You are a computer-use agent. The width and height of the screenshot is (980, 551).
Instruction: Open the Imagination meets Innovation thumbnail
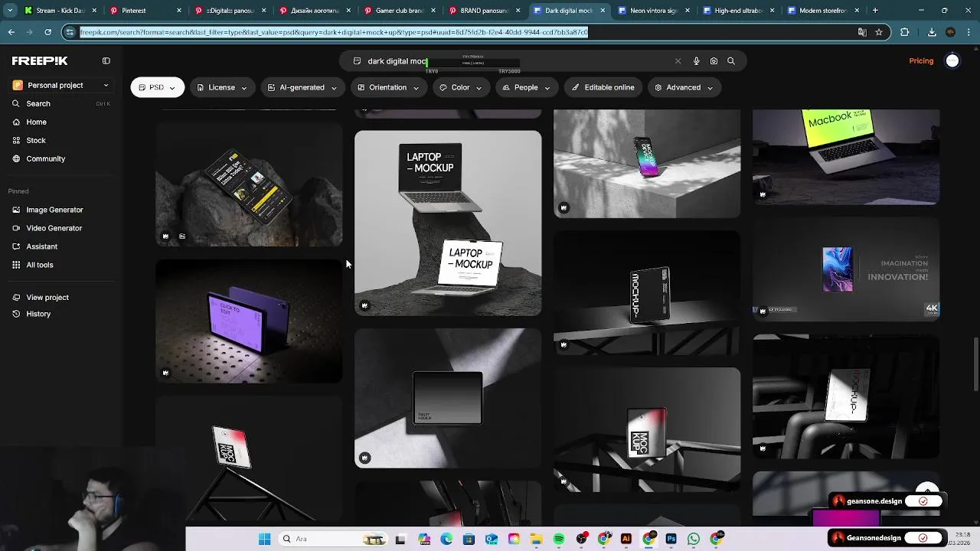[846, 269]
